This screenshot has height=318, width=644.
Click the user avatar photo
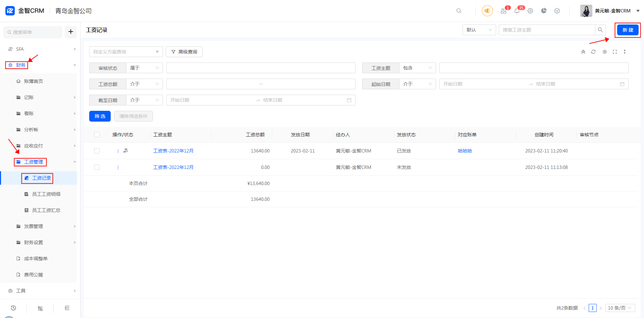pyautogui.click(x=586, y=11)
